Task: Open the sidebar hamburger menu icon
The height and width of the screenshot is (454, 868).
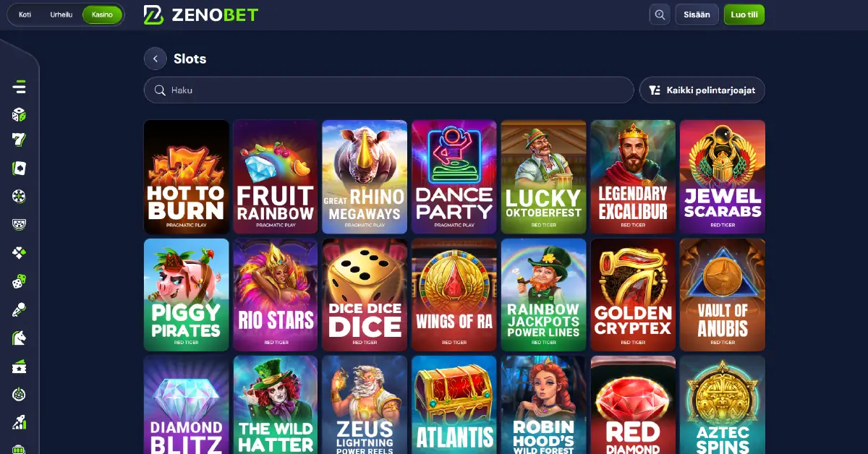Action: tap(19, 87)
